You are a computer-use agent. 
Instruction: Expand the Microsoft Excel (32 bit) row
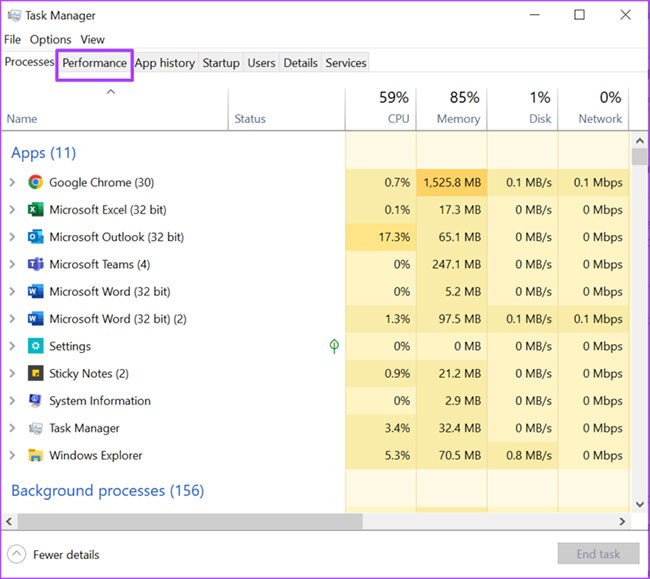pos(12,210)
